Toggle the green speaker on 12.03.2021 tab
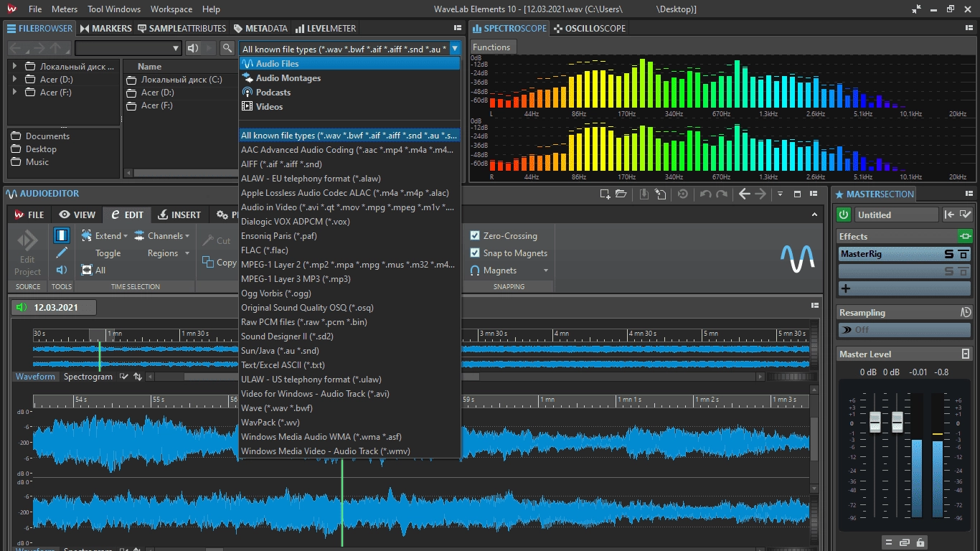 point(21,308)
